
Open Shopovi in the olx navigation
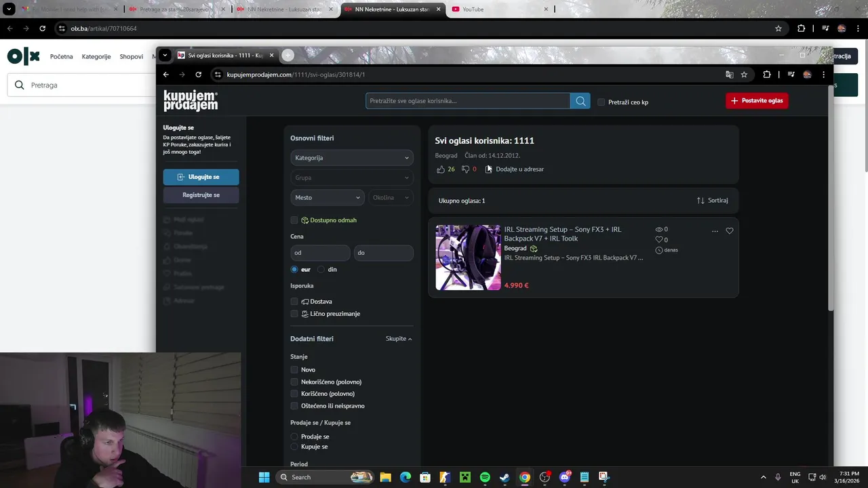[x=132, y=56]
